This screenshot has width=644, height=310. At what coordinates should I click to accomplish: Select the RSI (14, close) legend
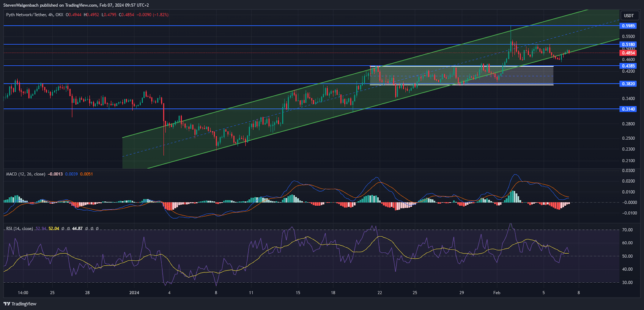click(20, 229)
